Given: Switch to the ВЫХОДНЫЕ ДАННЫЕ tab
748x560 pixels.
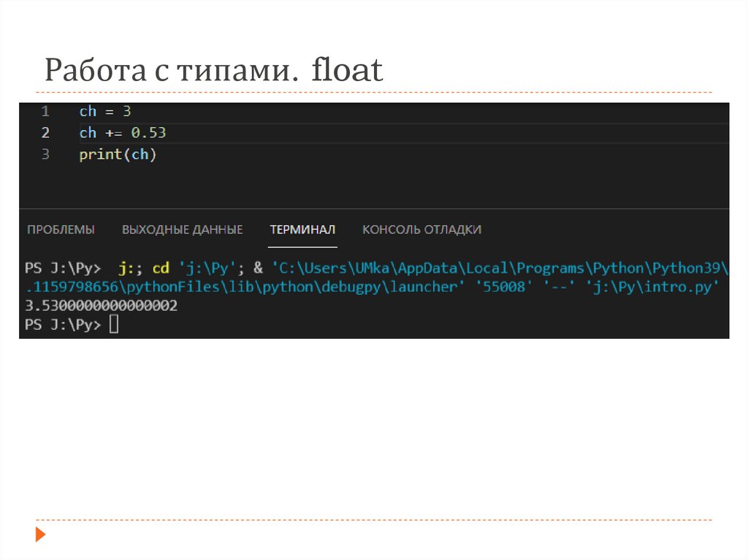Looking at the screenshot, I should point(182,229).
